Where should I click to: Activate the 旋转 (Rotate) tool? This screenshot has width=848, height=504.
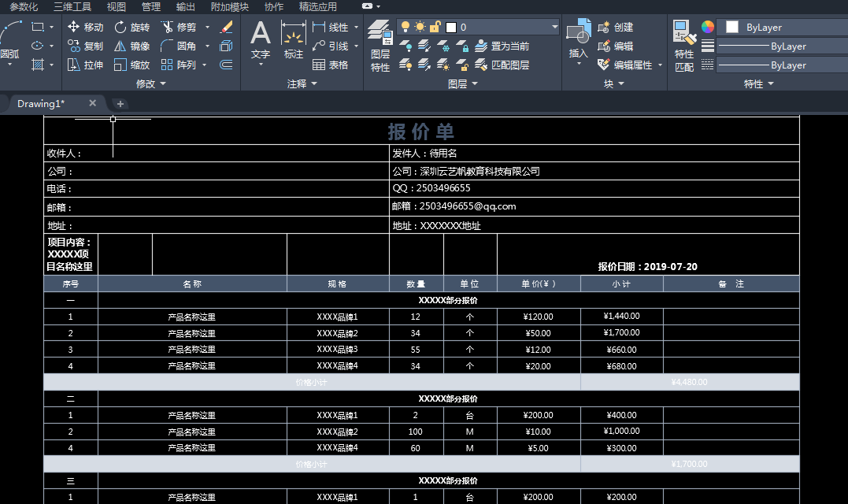coord(132,27)
